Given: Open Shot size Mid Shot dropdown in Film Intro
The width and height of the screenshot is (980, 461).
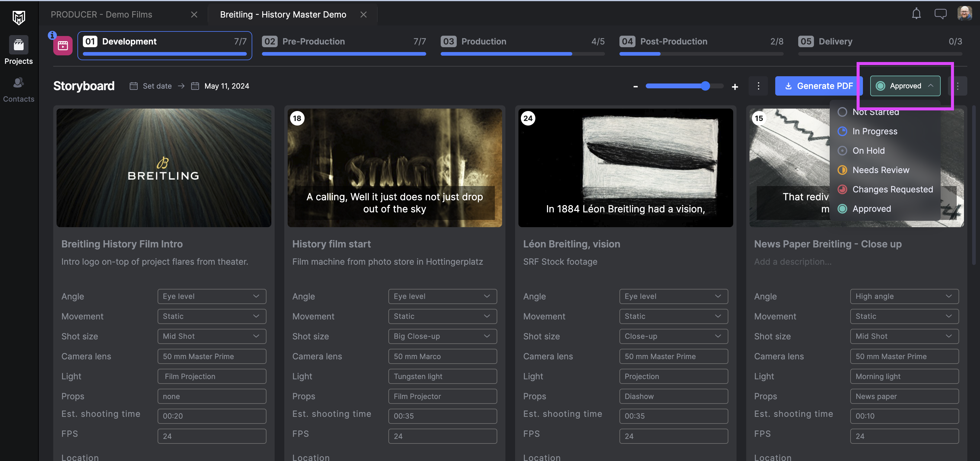Looking at the screenshot, I should tap(212, 336).
